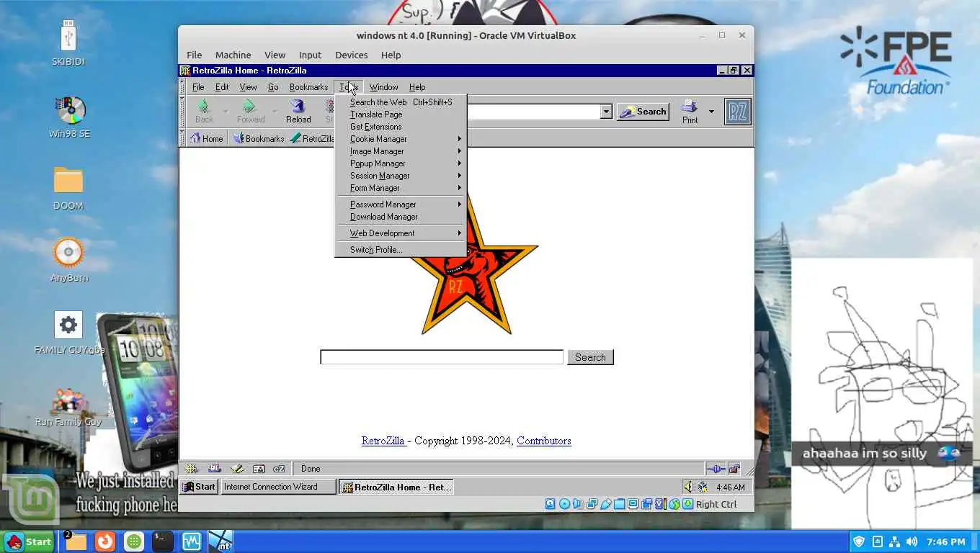Click the VirtualBox optical drive indicator icon
This screenshot has height=553, width=980.
[x=564, y=504]
